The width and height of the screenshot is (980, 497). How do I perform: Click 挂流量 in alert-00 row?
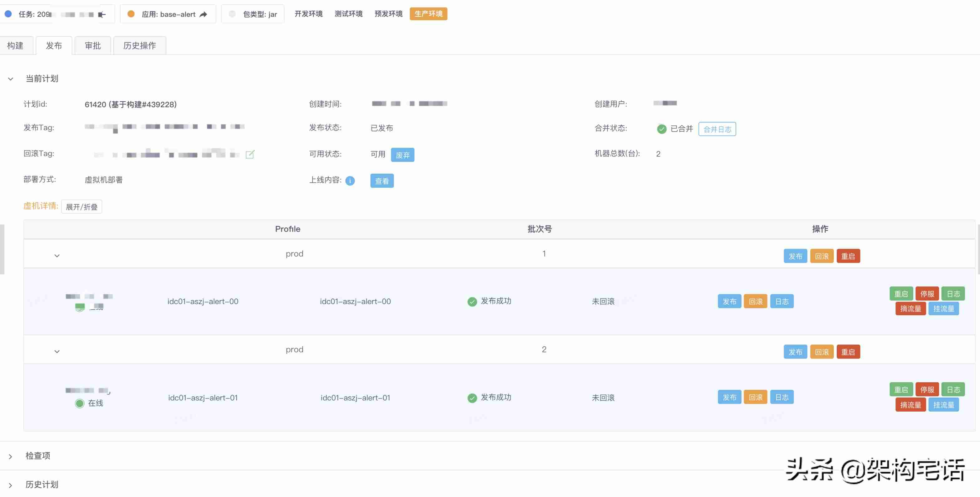[x=943, y=309]
